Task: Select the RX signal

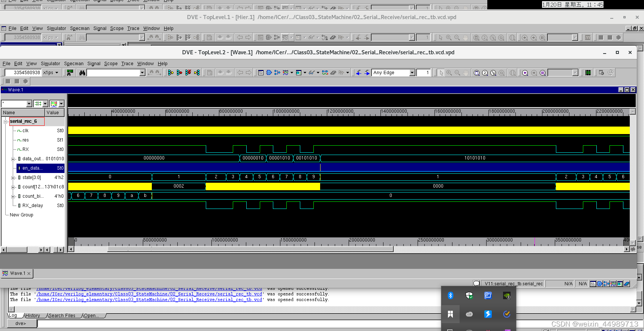Action: pyautogui.click(x=25, y=149)
